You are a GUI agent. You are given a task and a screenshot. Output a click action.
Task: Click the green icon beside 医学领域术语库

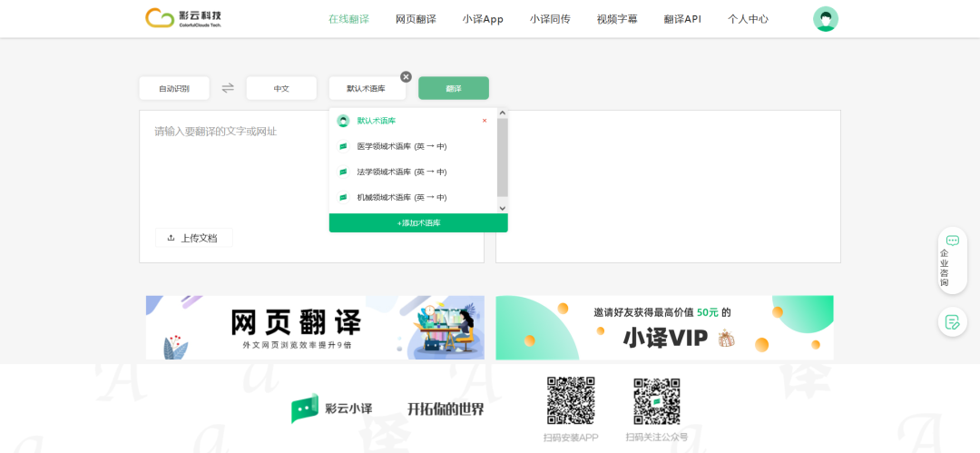(x=342, y=146)
